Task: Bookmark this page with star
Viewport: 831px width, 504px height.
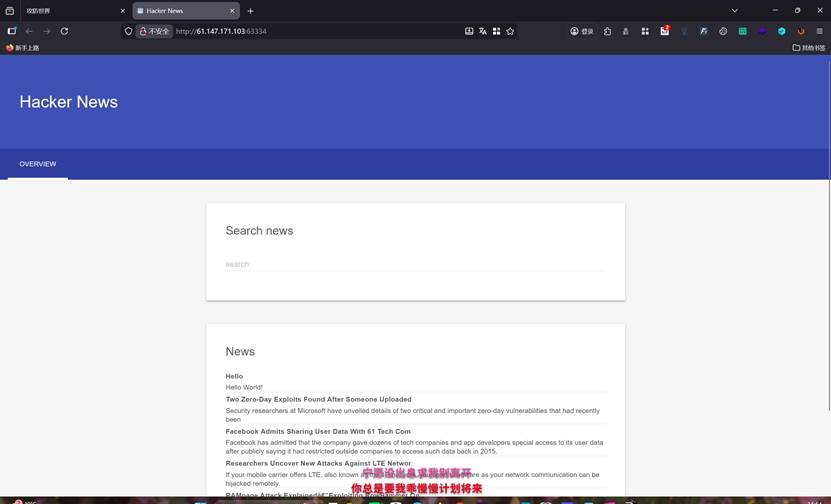Action: [510, 31]
